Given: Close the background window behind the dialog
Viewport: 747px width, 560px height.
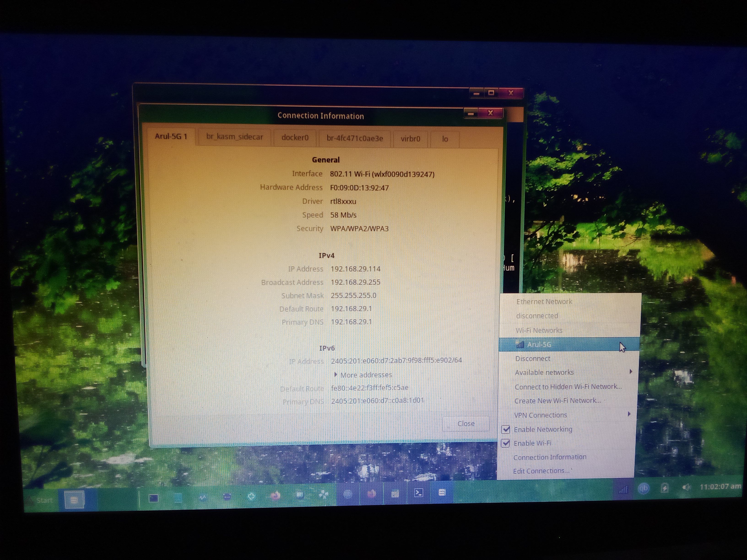Looking at the screenshot, I should point(511,92).
